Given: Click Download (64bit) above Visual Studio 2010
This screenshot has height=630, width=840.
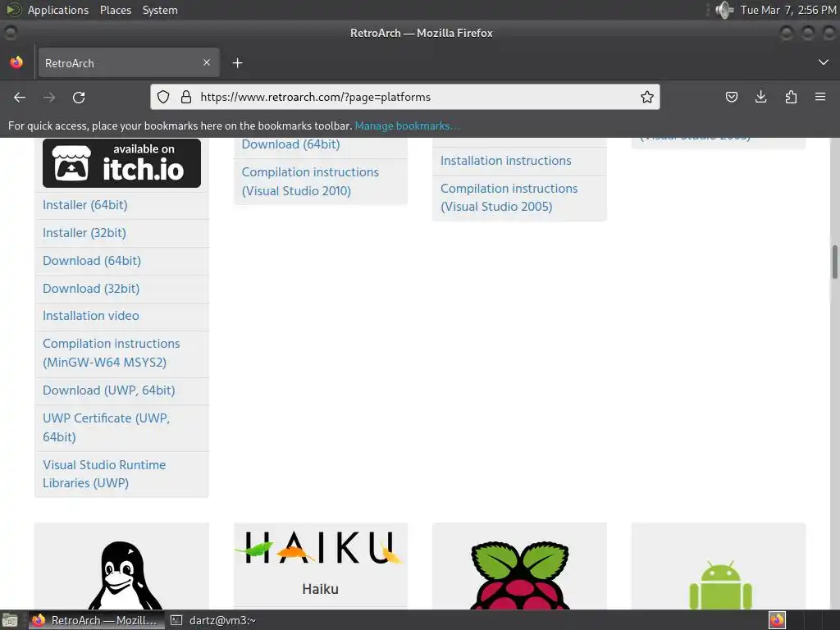Looking at the screenshot, I should 290,144.
